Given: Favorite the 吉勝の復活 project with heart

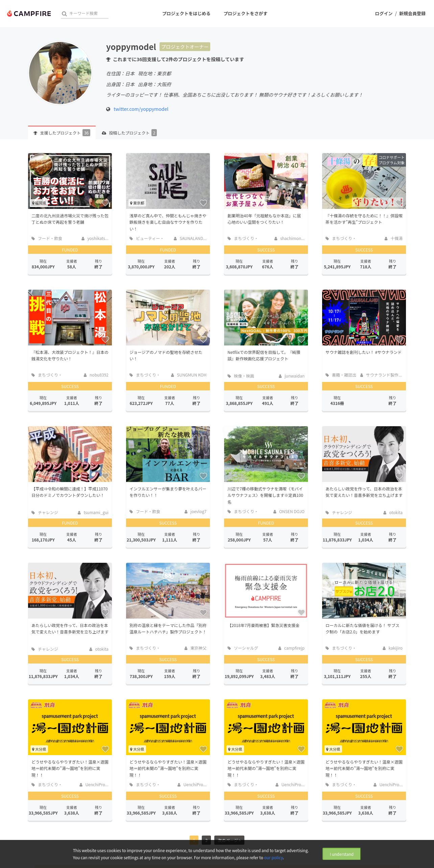Looking at the screenshot, I should 105,203.
